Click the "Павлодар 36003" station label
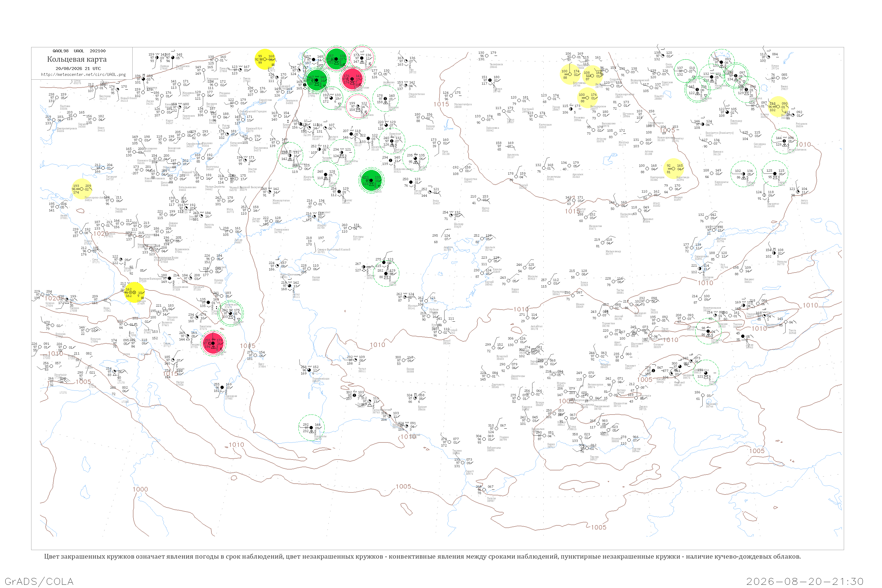This screenshot has height=588, width=882. point(736,122)
